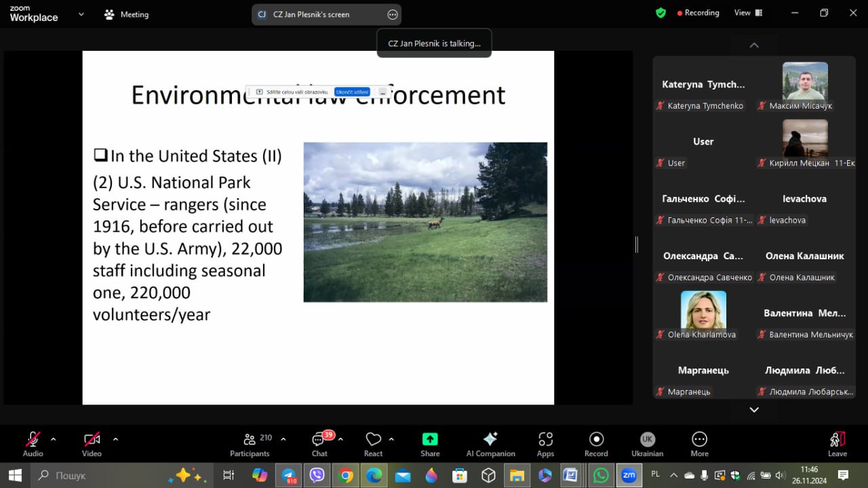This screenshot has width=868, height=488.
Task: Open Task View on taskbar
Action: click(x=229, y=475)
